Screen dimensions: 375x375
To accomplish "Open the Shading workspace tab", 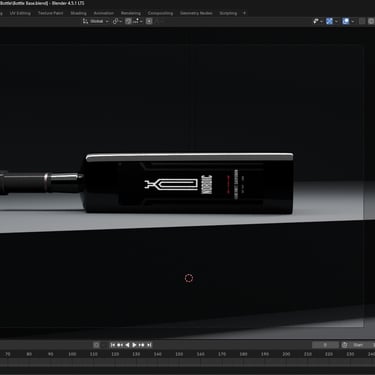I will pyautogui.click(x=78, y=13).
